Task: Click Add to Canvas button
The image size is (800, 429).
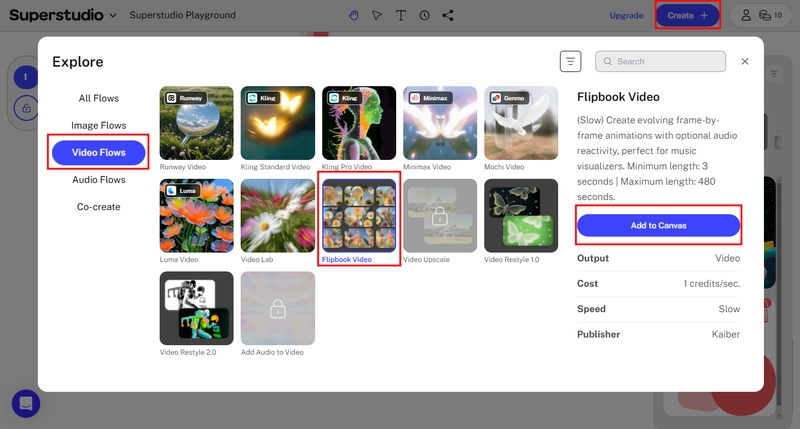Action: [x=658, y=225]
